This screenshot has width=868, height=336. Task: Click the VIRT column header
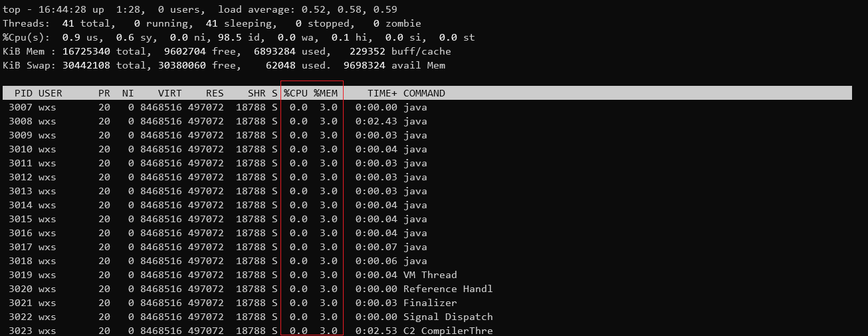point(170,93)
